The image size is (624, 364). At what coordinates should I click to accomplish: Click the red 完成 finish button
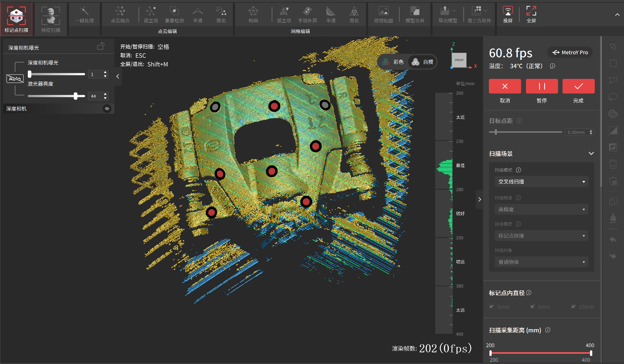pyautogui.click(x=578, y=86)
